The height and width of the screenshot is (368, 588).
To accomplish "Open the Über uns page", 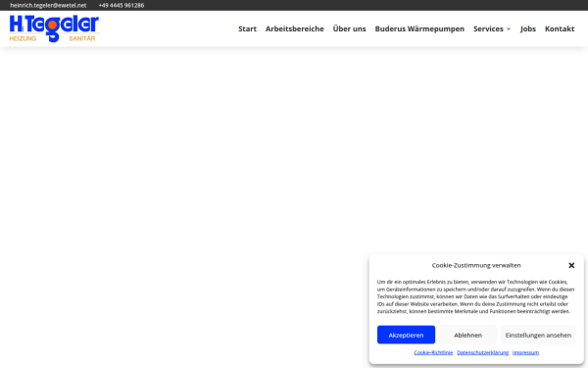I will 349,28.
